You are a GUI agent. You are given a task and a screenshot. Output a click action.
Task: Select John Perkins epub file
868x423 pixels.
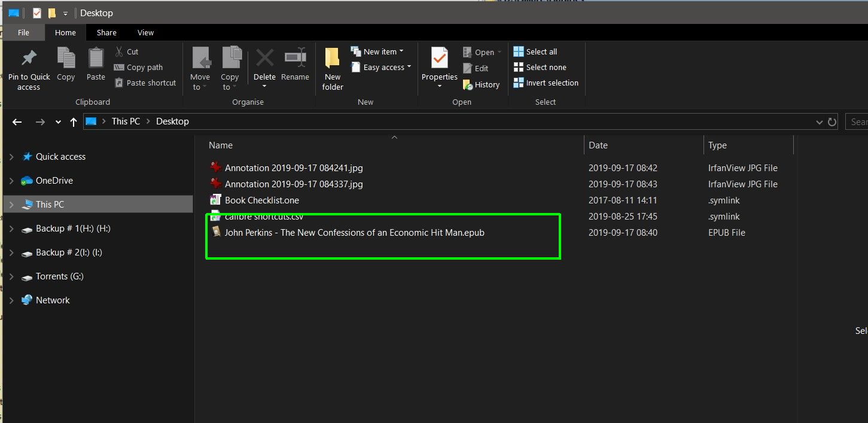pos(355,233)
